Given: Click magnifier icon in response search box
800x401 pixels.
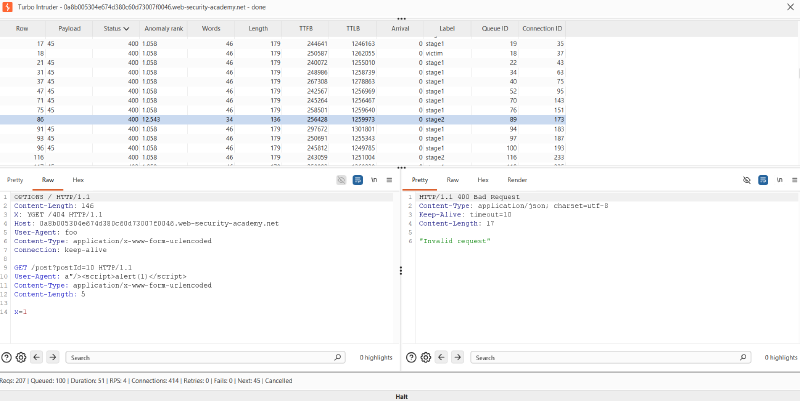Looking at the screenshot, I should [x=742, y=358].
